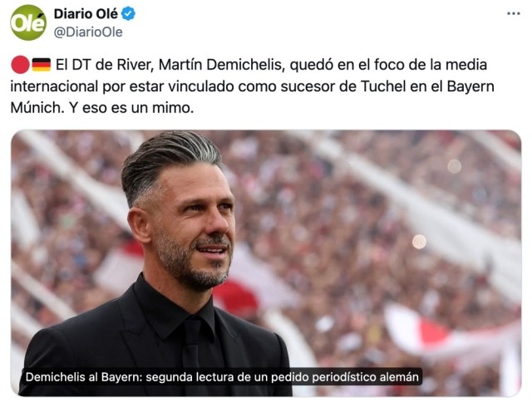Open the green Olé profile avatar
The height and width of the screenshot is (402, 532).
tap(28, 22)
